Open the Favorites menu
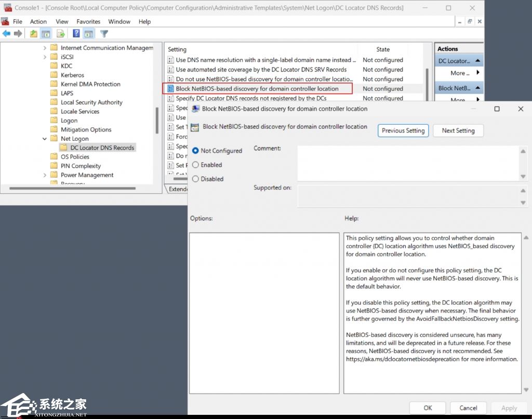Image resolution: width=532 pixels, height=419 pixels. point(88,21)
